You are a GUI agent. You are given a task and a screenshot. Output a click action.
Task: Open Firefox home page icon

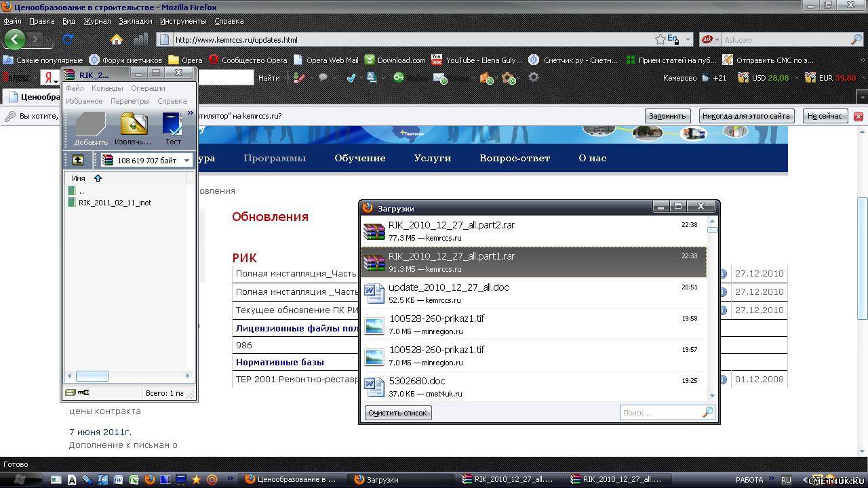(117, 39)
